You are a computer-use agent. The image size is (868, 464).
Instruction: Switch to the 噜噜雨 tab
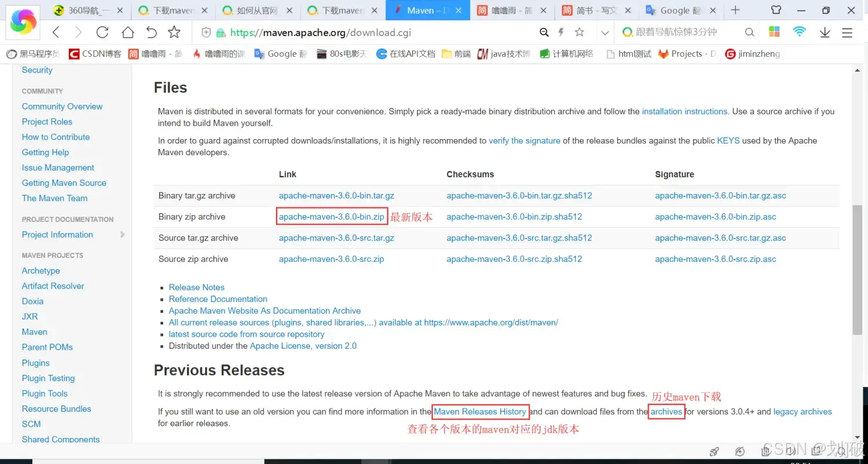coord(512,10)
